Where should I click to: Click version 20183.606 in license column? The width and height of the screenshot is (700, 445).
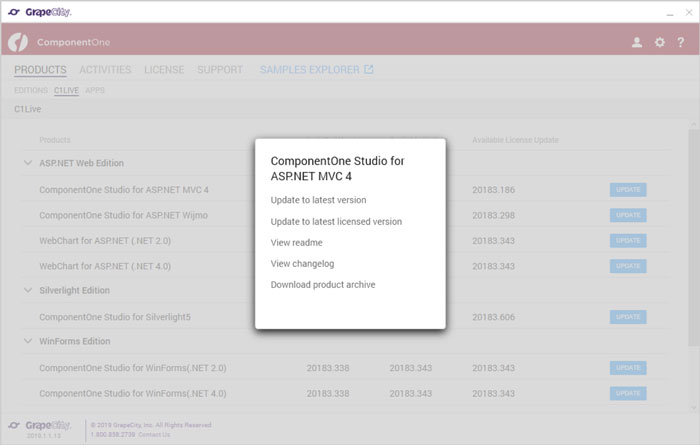coord(493,317)
